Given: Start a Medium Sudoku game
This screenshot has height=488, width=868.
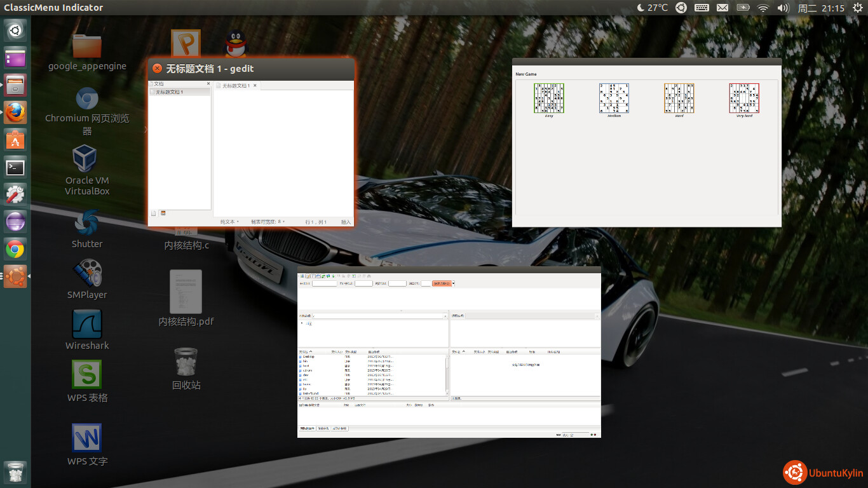Looking at the screenshot, I should pyautogui.click(x=614, y=100).
